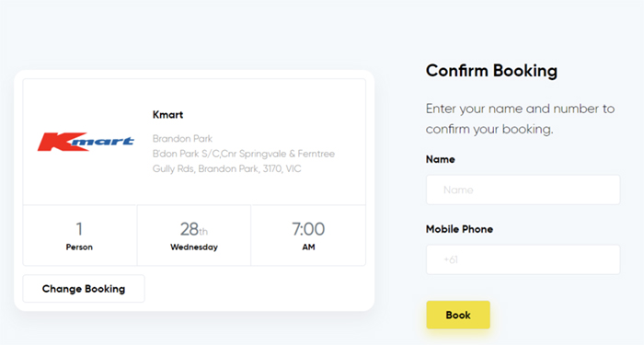Click the Mobile Phone field label
Screen dimensions: 644x345
tap(459, 229)
